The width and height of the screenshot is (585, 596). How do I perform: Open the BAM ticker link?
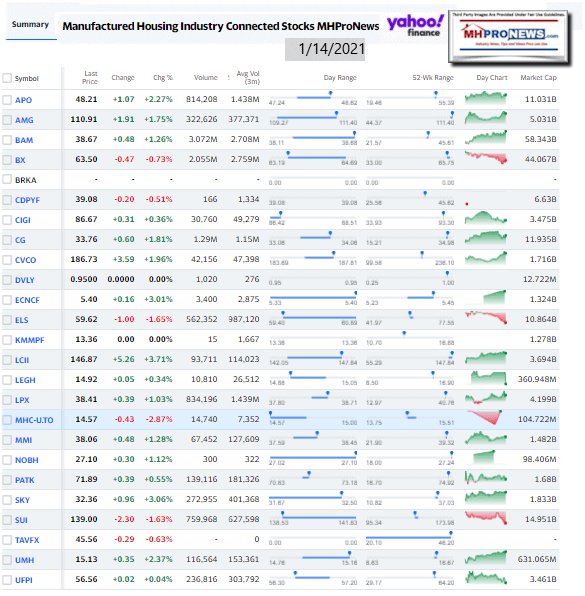pyautogui.click(x=24, y=140)
